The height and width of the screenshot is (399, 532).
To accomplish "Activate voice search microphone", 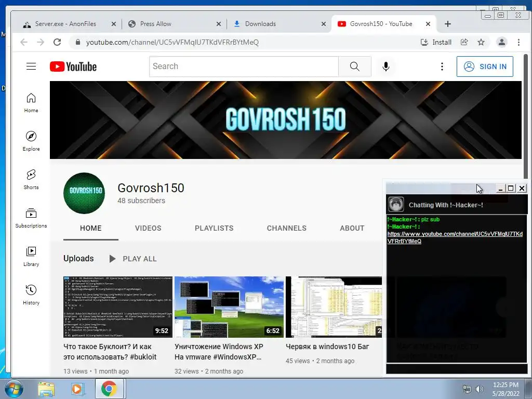I will click(x=386, y=66).
